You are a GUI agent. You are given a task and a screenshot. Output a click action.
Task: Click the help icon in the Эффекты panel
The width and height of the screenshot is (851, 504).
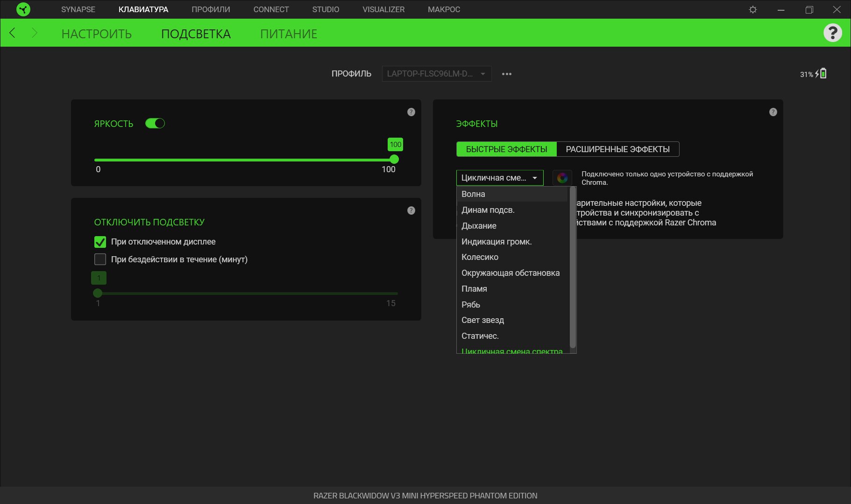[x=773, y=112]
